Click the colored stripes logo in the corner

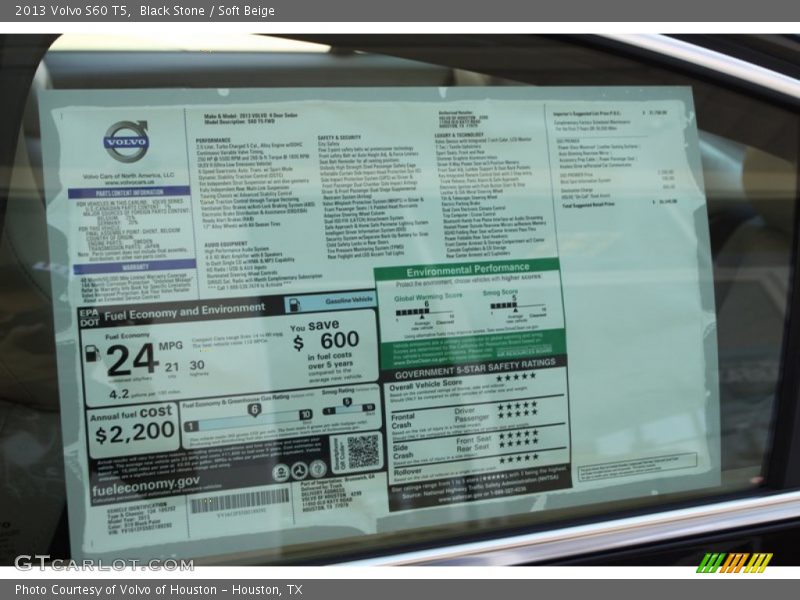coord(734,563)
